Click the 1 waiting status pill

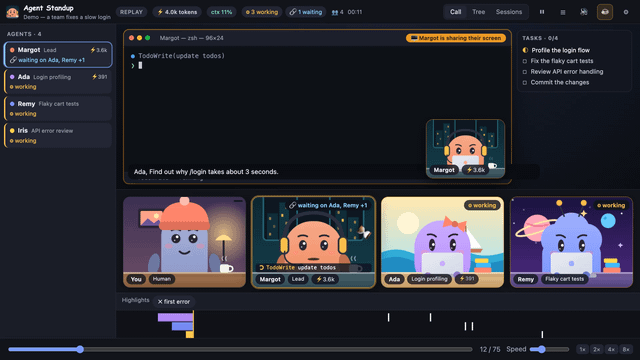click(x=306, y=12)
